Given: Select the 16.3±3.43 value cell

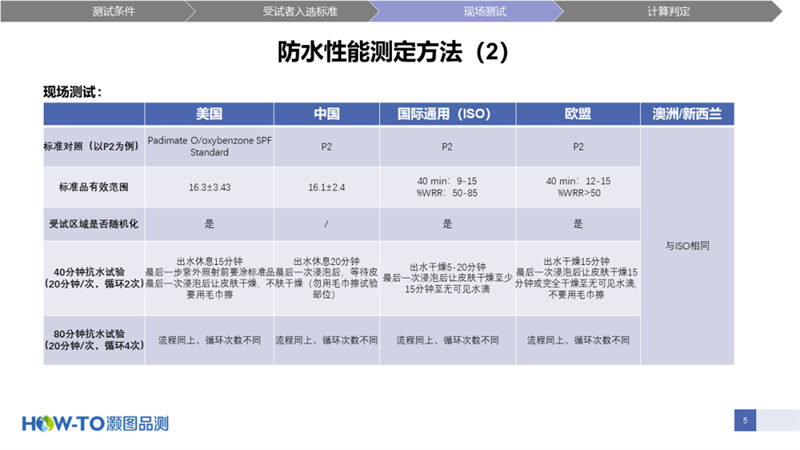Looking at the screenshot, I should [x=209, y=187].
